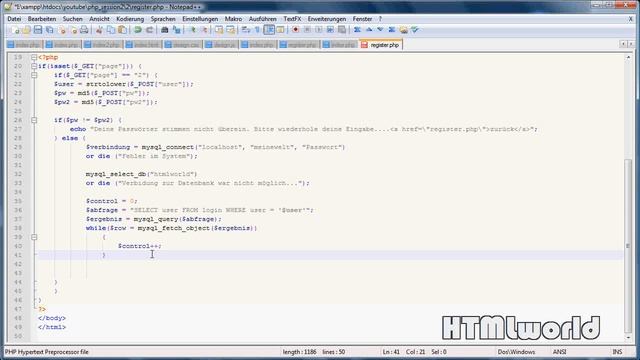Paste clipboard using the Paste icon
Image resolution: width=640 pixels, height=360 pixels.
point(122,30)
